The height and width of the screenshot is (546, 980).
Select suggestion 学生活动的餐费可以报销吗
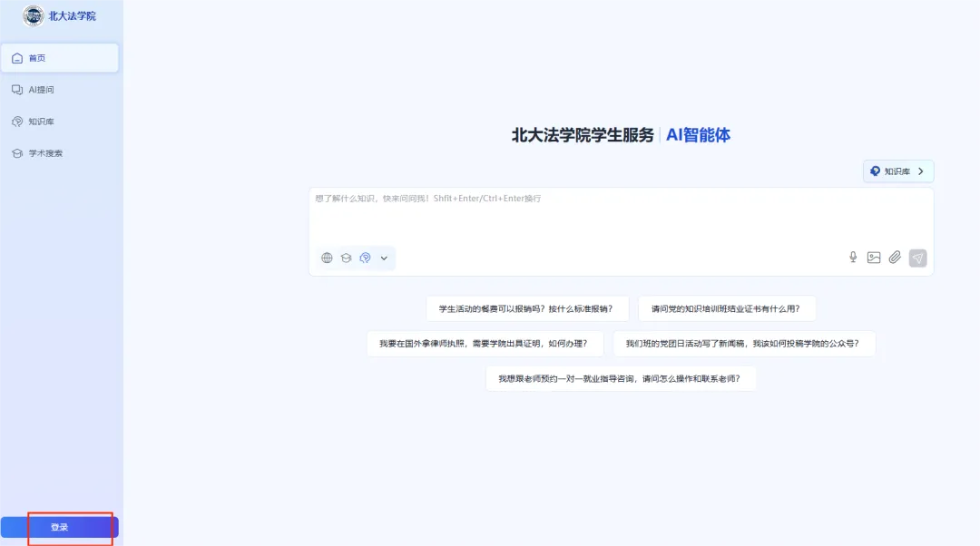[527, 308]
